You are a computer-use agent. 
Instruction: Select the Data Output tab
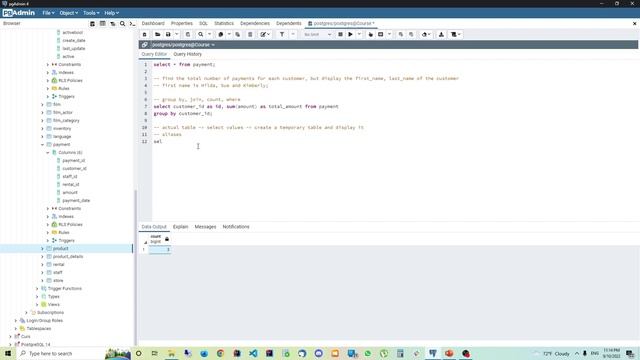tap(154, 227)
